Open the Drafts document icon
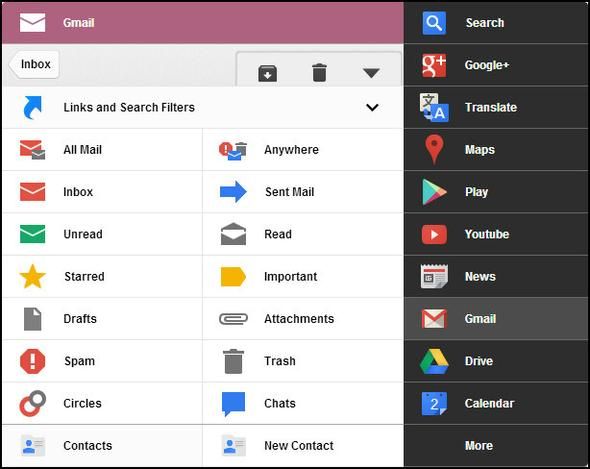Viewport: 590px width, 469px height. [x=33, y=319]
